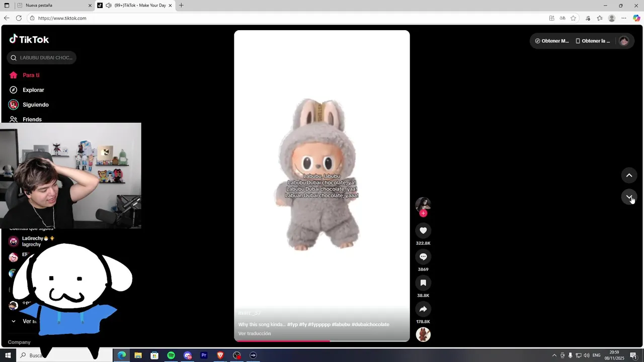Close the TikTok browser tab
The image size is (644, 362).
click(x=170, y=6)
